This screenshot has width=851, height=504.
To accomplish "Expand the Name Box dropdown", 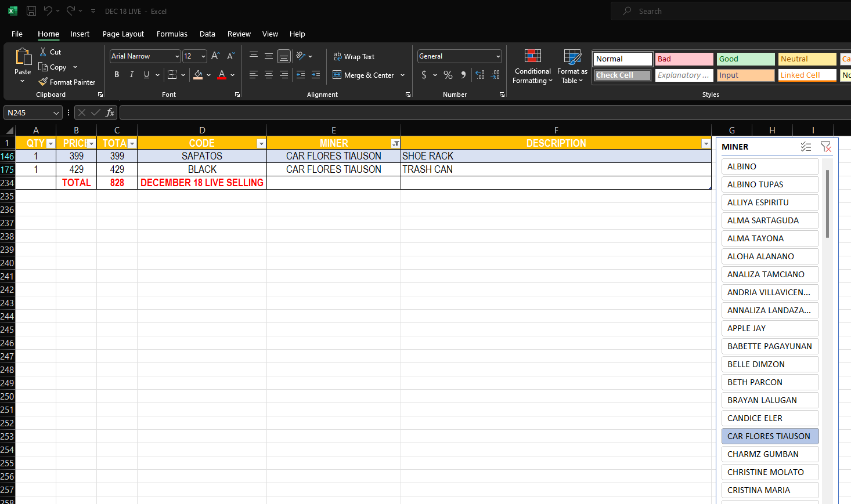I will click(x=56, y=113).
